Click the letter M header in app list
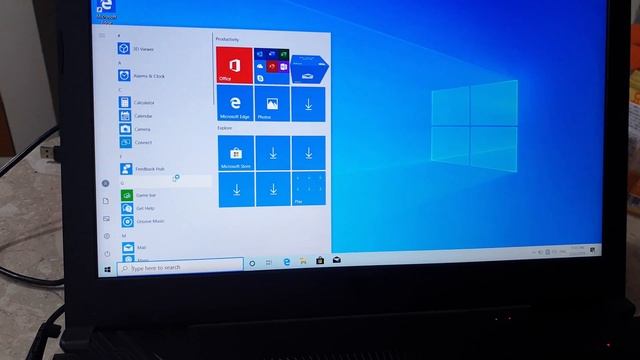The height and width of the screenshot is (360, 640). (x=124, y=236)
